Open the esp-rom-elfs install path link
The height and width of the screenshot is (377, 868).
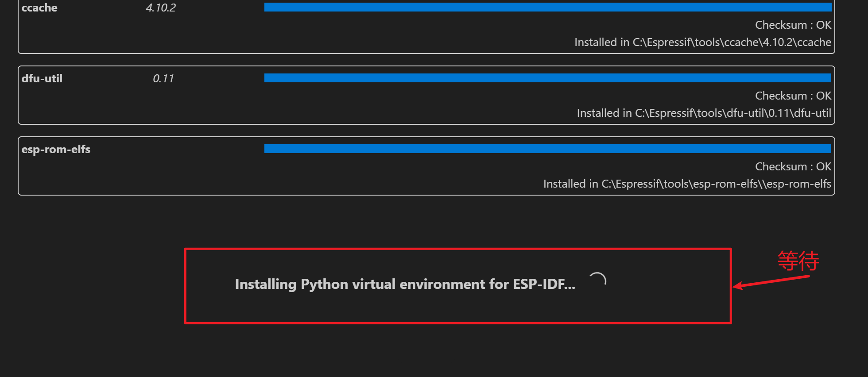click(687, 184)
